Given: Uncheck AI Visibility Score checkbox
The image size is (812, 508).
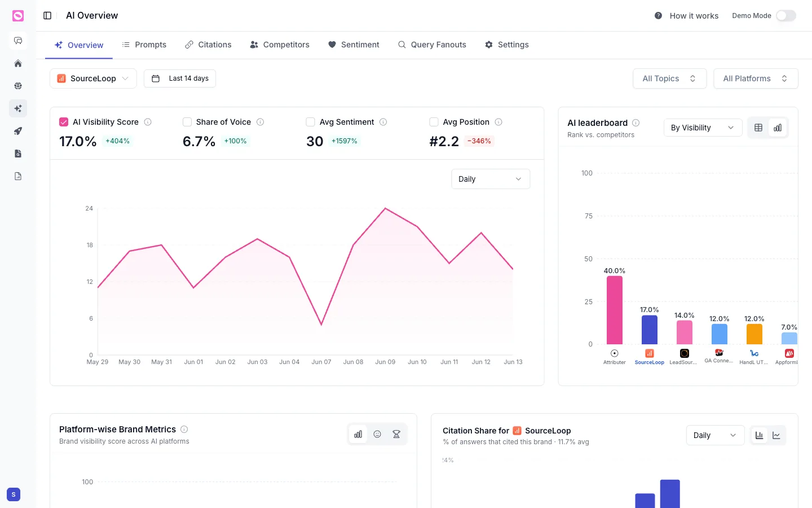Looking at the screenshot, I should [64, 122].
